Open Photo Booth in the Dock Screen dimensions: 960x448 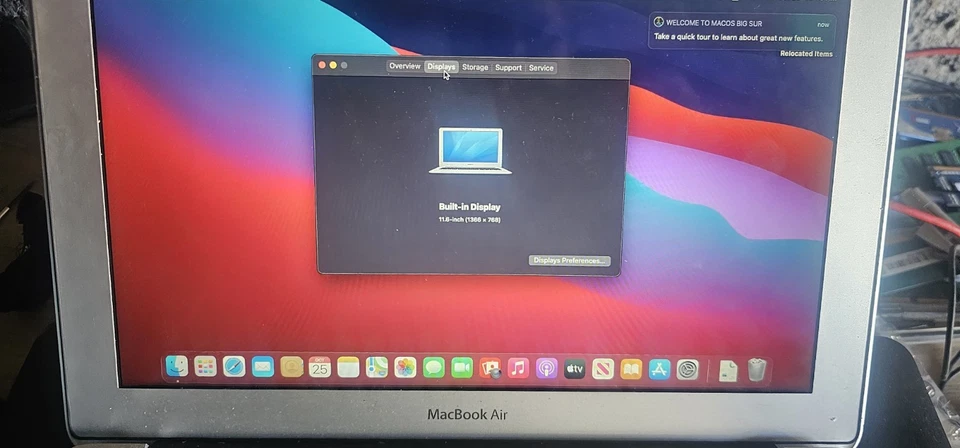pos(490,368)
